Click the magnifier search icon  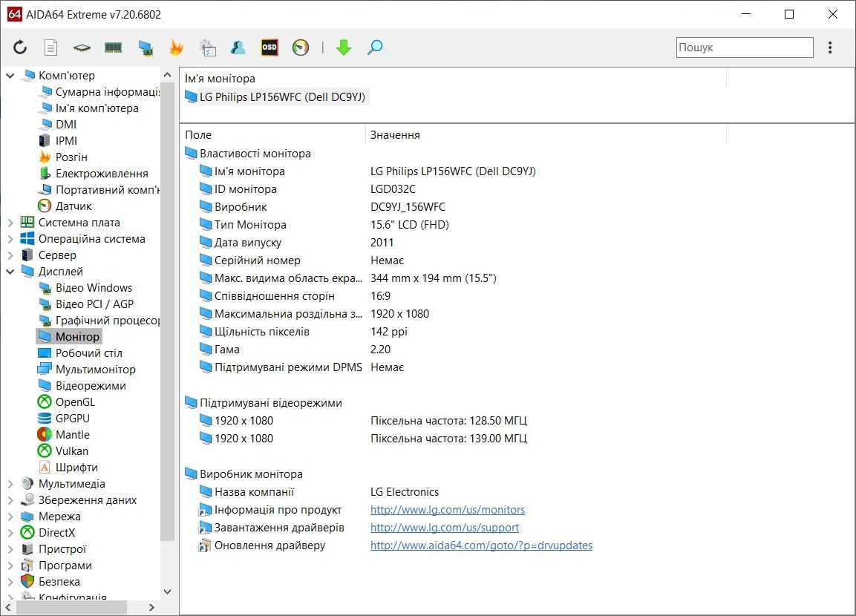click(x=374, y=47)
